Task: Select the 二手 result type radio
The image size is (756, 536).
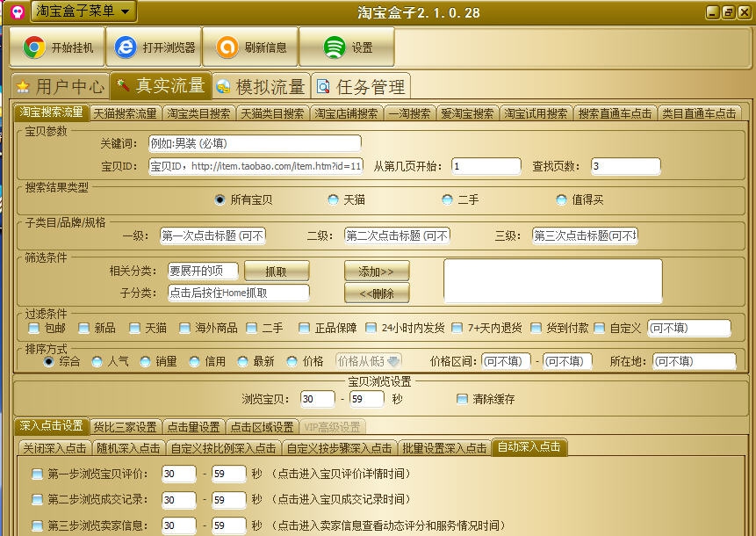Action: click(447, 199)
